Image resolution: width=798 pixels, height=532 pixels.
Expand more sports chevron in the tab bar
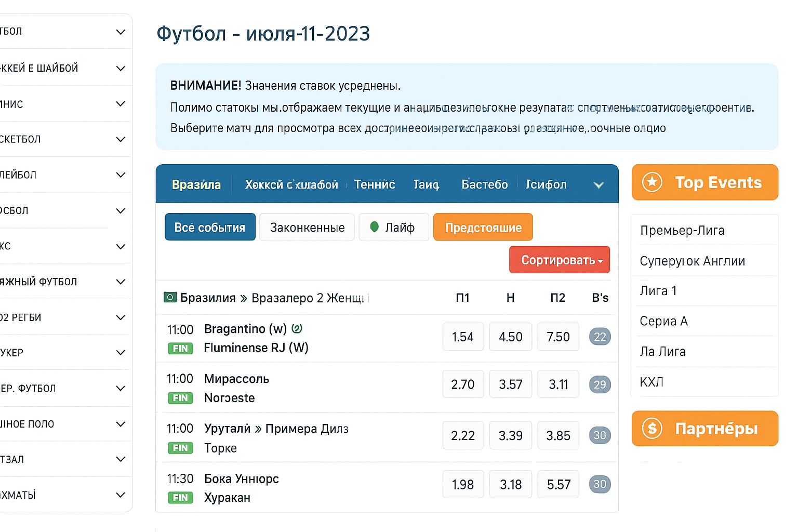pos(598,185)
